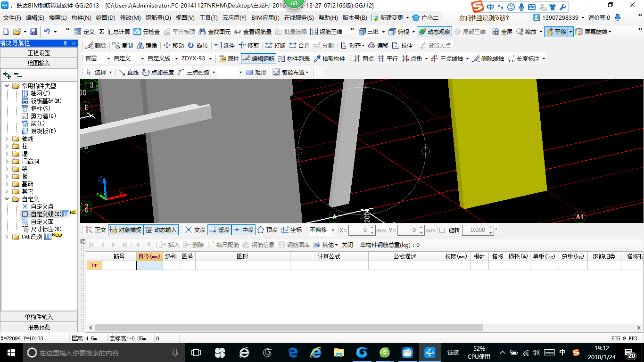
Task: Open the 绘图(D) menu
Action: (x=106, y=18)
